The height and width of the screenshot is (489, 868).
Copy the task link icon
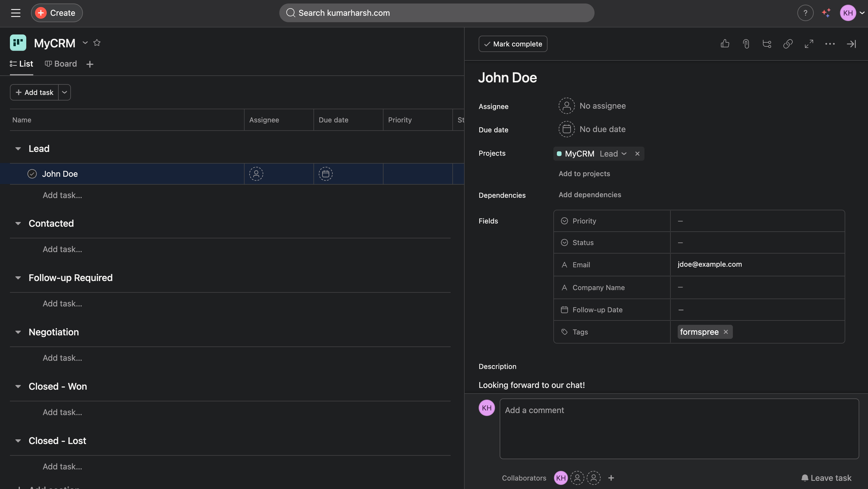point(788,44)
